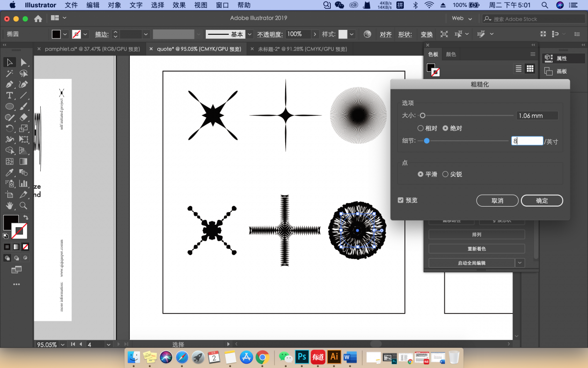Select the Magic Wand tool
The width and height of the screenshot is (588, 368).
(9, 74)
